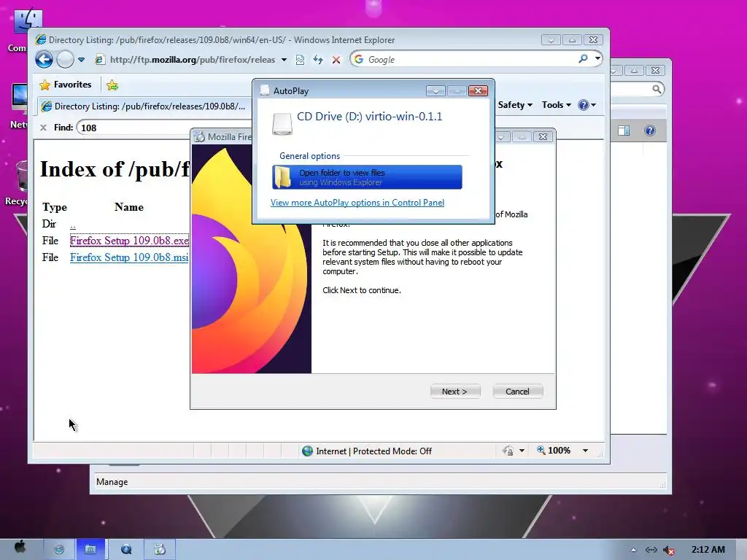The image size is (747, 560).
Task: Click the Apple start button on taskbar
Action: (x=20, y=548)
